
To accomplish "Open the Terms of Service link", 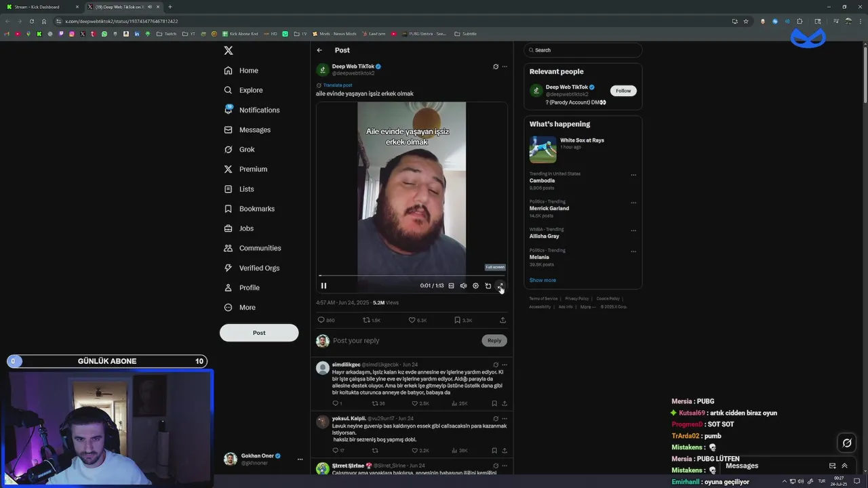I will 543,299.
